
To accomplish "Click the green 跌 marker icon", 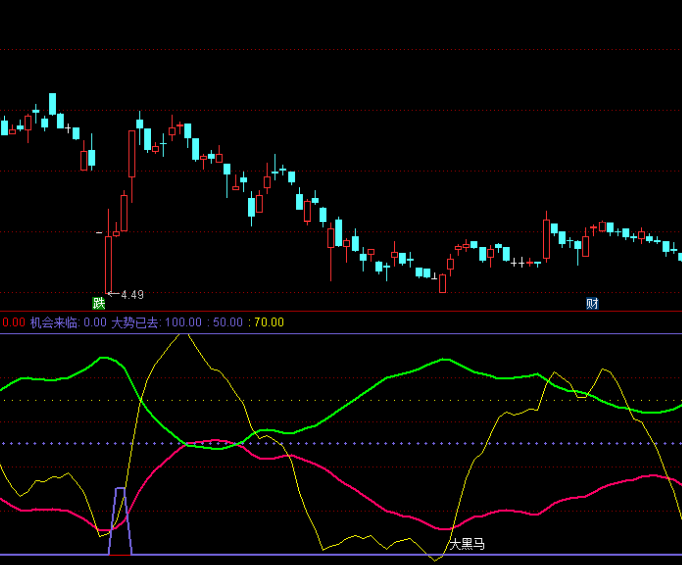I will click(x=99, y=303).
